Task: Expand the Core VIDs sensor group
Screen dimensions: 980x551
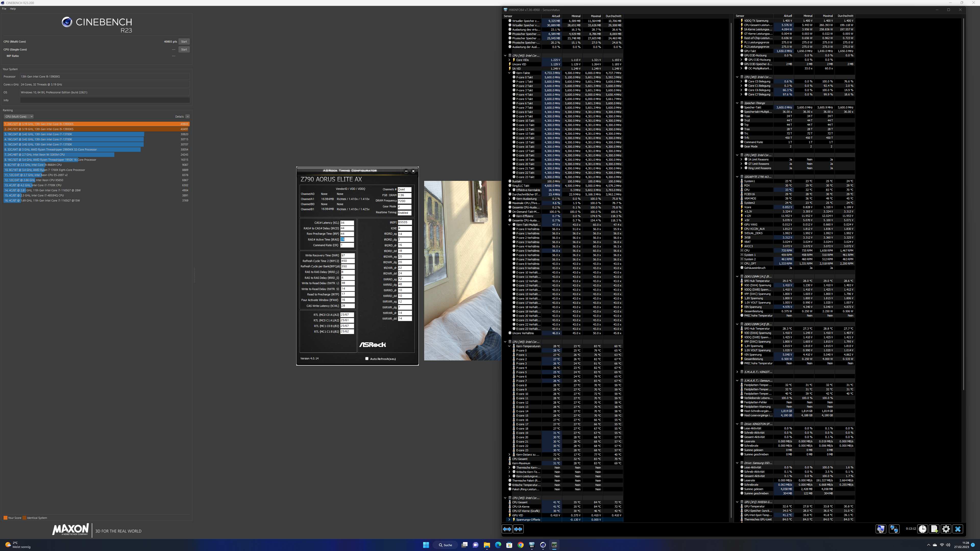Action: click(x=509, y=60)
